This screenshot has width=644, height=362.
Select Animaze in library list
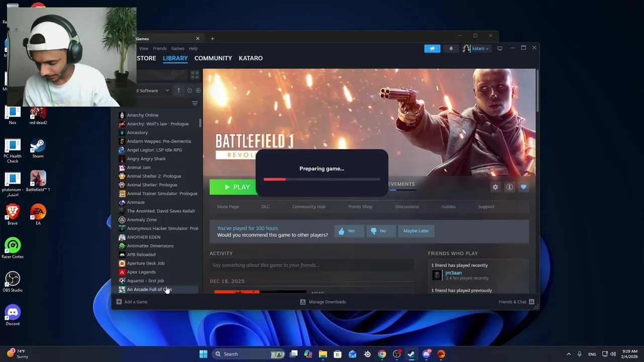(x=135, y=202)
